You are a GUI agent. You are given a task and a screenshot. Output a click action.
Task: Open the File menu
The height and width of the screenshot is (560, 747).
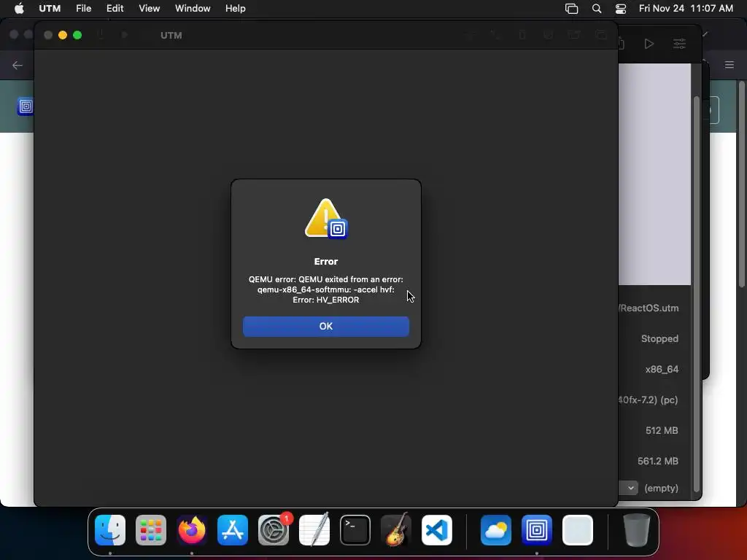click(x=83, y=9)
